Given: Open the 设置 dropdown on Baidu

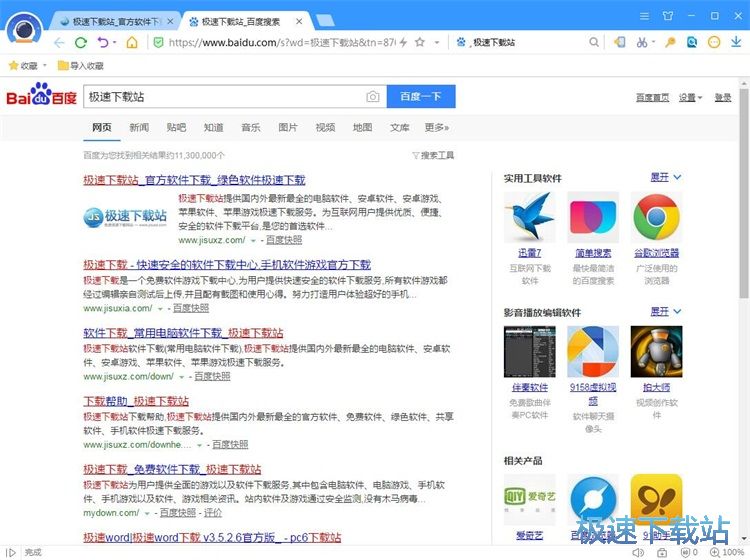Looking at the screenshot, I should click(690, 98).
